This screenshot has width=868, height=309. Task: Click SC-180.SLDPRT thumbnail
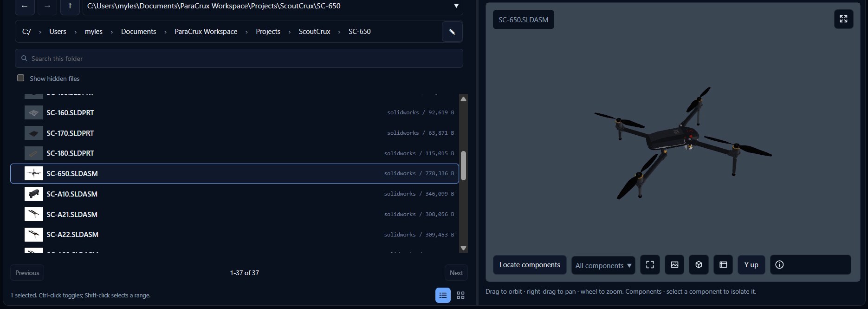click(x=33, y=153)
